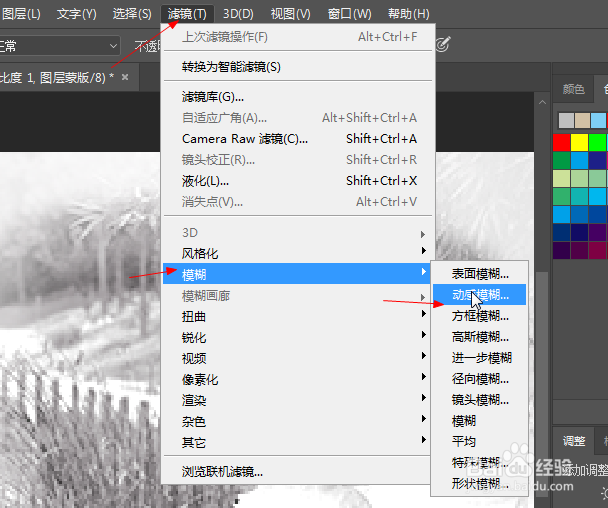Open the 图层(L) menu
608x508 pixels.
click(21, 14)
